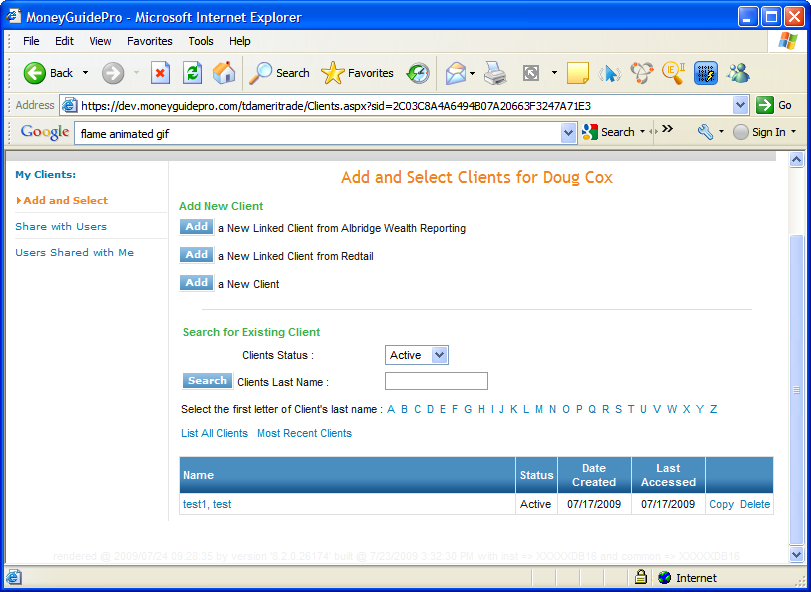Filter clients by letter M
Viewport: 811px width, 592px height.
[x=539, y=409]
